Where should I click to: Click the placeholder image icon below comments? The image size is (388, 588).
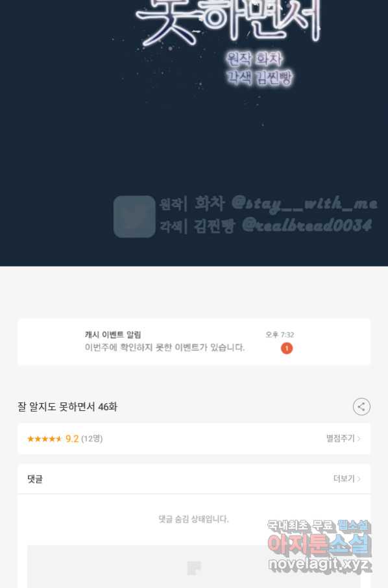pyautogui.click(x=194, y=568)
